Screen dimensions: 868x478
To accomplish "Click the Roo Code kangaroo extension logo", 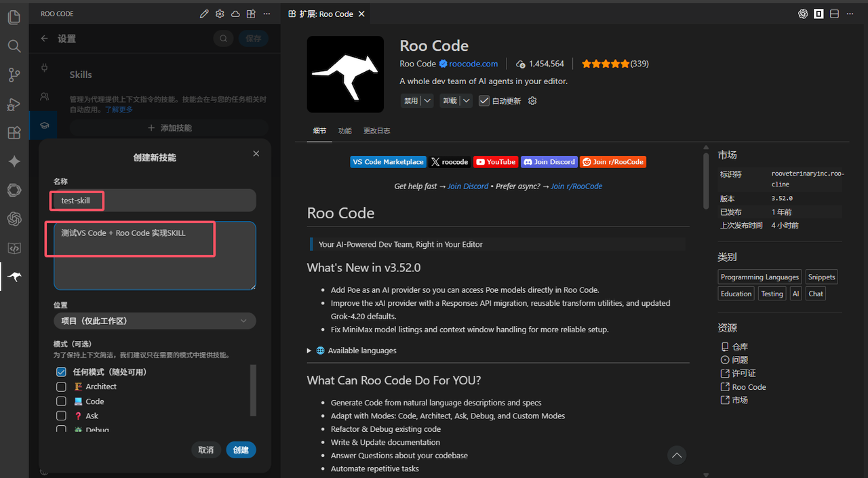I will click(x=345, y=74).
